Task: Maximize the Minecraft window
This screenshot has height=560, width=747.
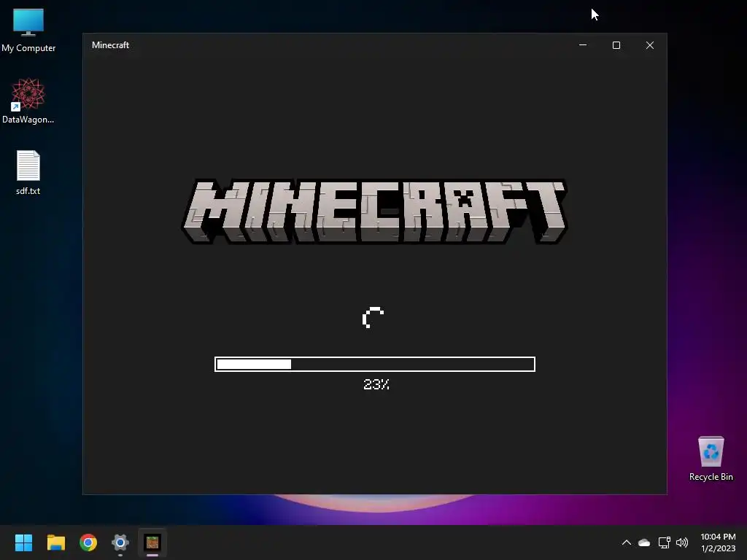Action: (x=616, y=45)
